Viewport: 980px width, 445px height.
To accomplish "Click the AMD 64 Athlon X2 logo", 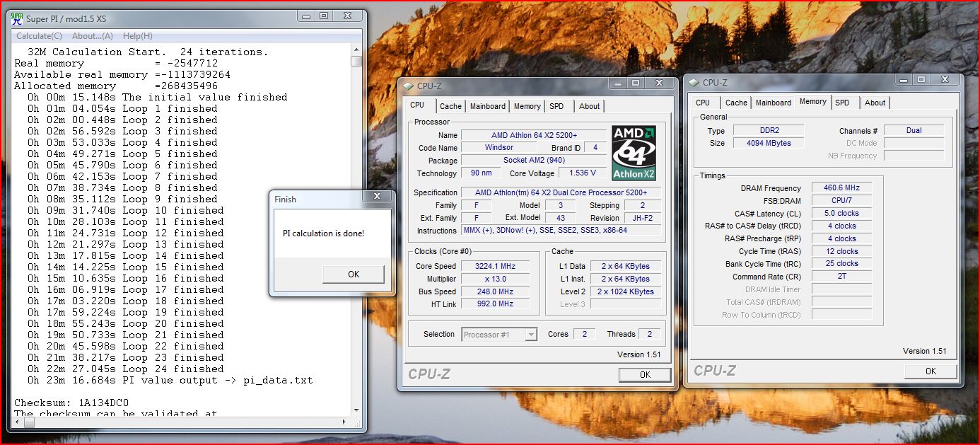I will coord(634,154).
